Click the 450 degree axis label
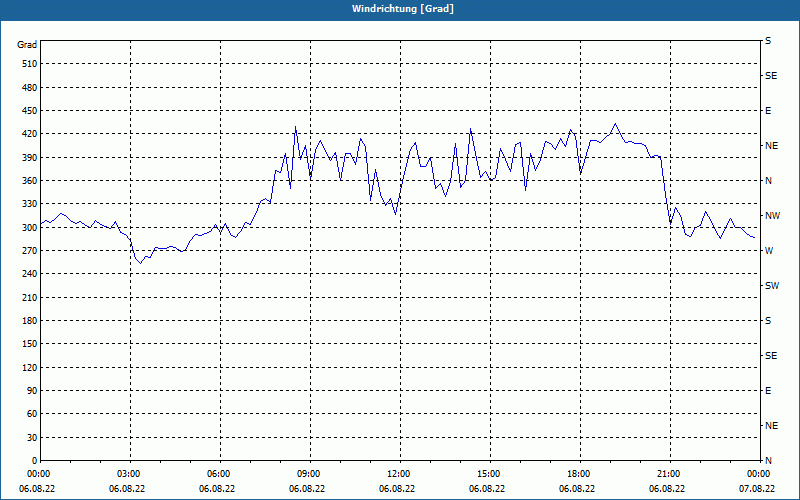Image resolution: width=800 pixels, height=500 pixels. tap(30, 111)
